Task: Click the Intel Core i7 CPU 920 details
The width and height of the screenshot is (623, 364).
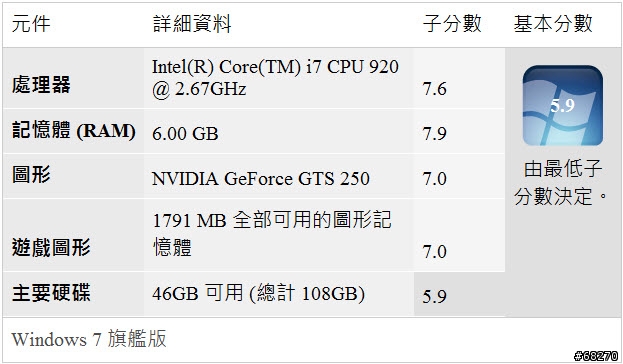Action: click(x=275, y=78)
